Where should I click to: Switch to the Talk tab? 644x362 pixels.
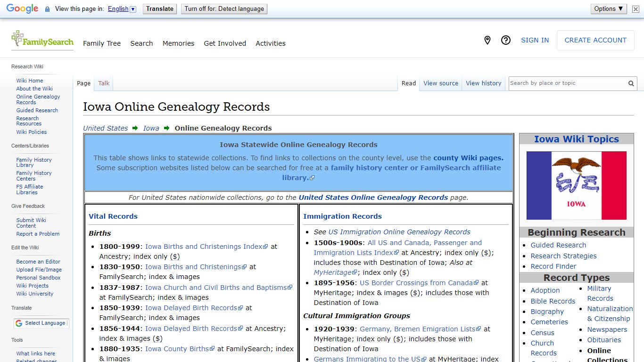click(104, 83)
